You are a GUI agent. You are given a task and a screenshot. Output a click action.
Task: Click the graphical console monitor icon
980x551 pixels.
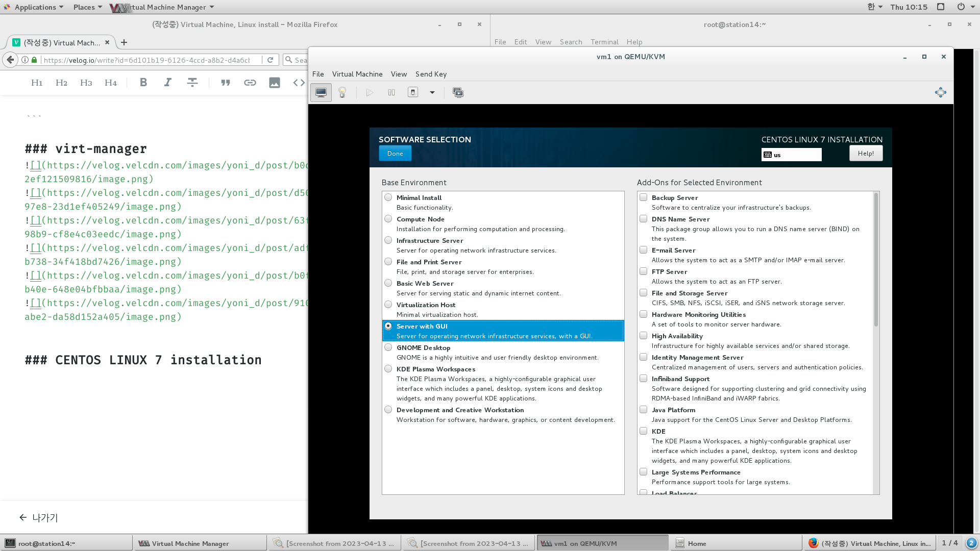pos(321,92)
